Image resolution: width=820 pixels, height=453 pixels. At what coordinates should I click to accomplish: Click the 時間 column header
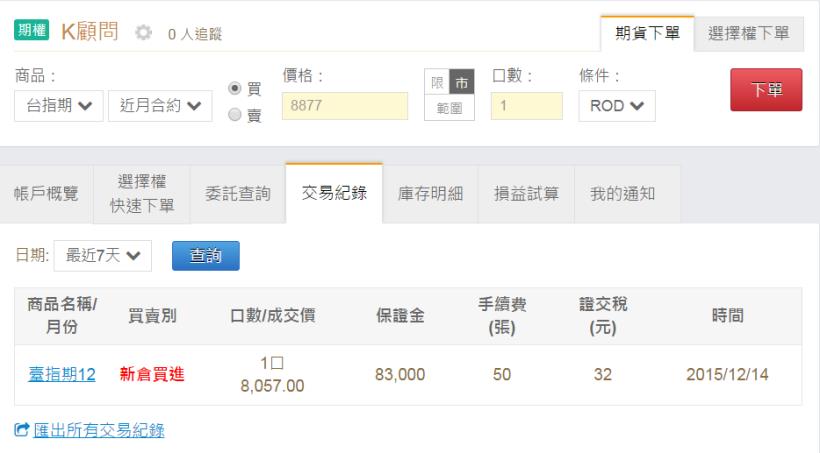[x=727, y=315]
